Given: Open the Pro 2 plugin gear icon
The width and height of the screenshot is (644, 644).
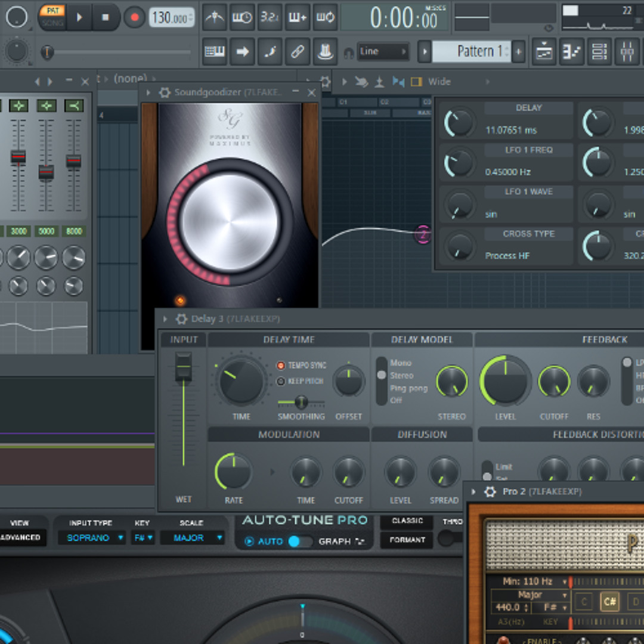Looking at the screenshot, I should point(490,492).
